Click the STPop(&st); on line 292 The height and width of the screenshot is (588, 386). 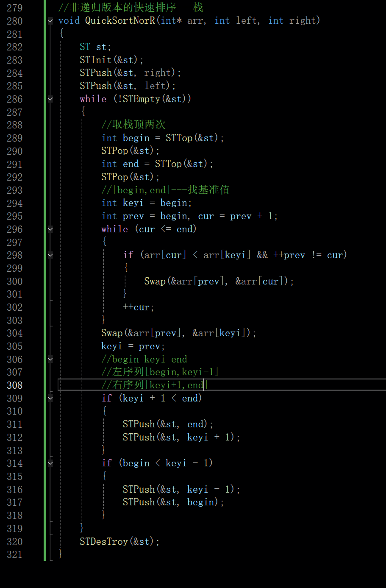point(131,177)
